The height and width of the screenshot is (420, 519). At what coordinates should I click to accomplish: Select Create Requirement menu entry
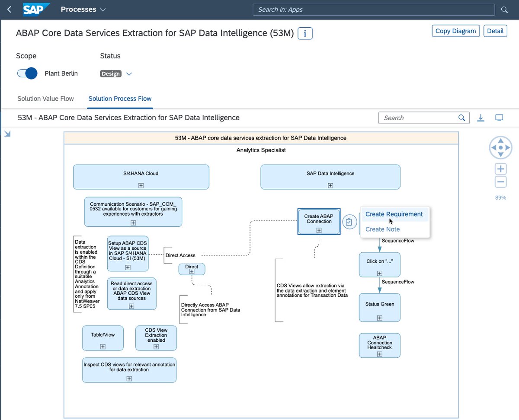pyautogui.click(x=394, y=214)
